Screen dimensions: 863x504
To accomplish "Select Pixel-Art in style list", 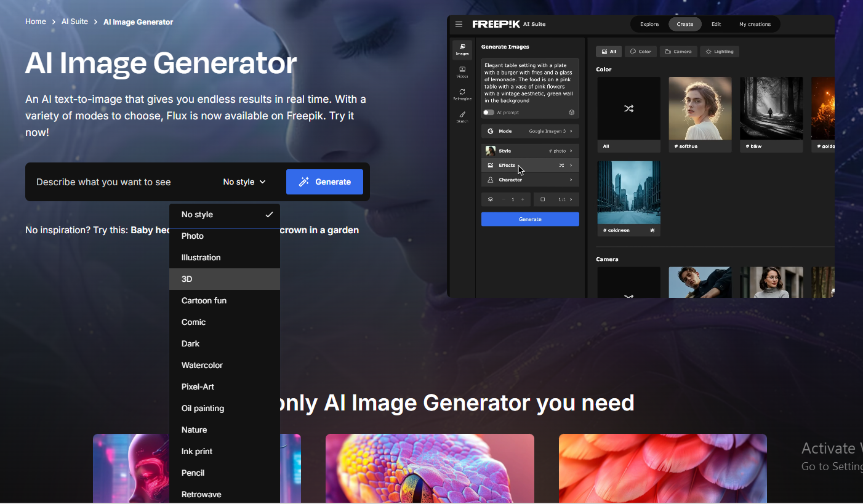I will [x=225, y=386].
